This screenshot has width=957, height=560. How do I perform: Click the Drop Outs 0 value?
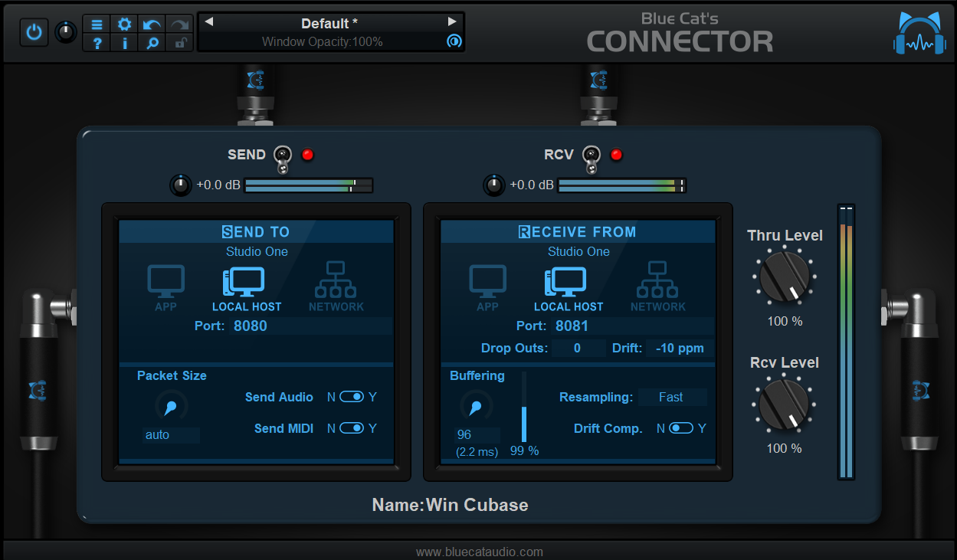click(578, 349)
